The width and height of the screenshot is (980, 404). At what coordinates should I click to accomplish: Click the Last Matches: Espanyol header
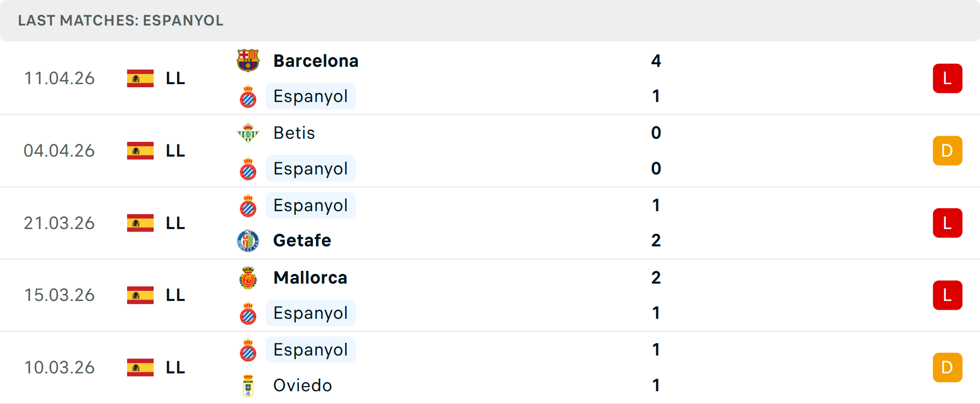(x=121, y=20)
